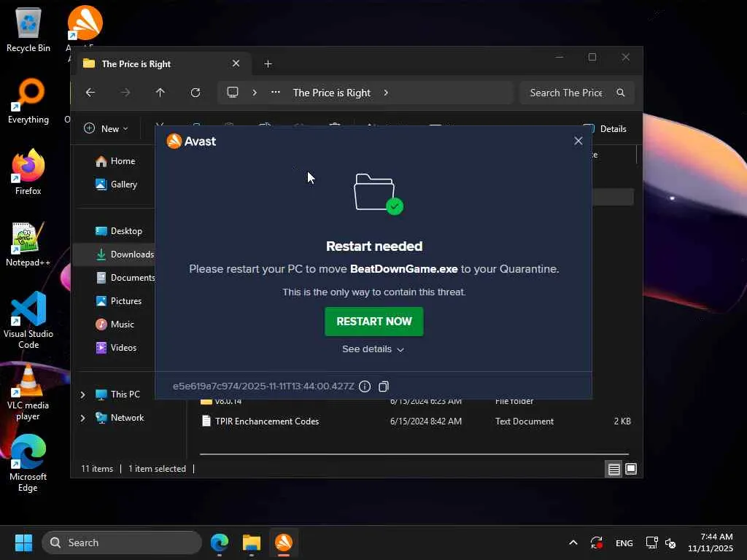Copy the threat ID using the copy icon
747x560 pixels.
coord(384,386)
